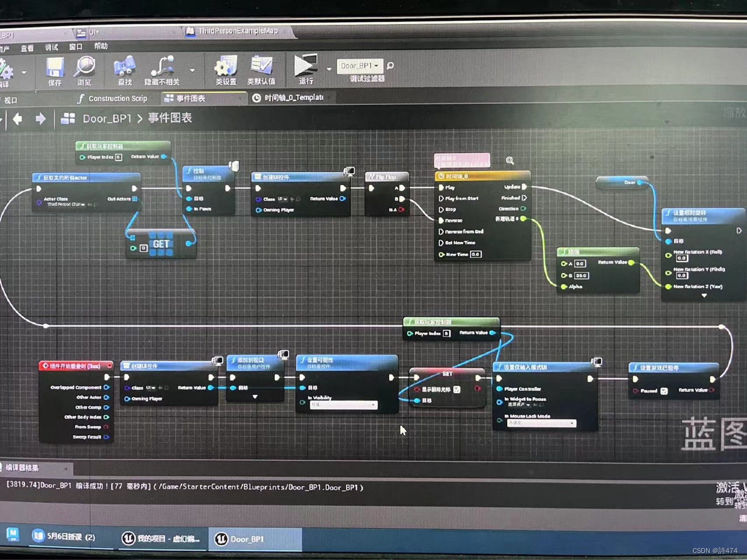Select 组件开始重叠时 (Box) event node header
Image resolution: width=747 pixels, height=560 pixels.
coord(76,366)
